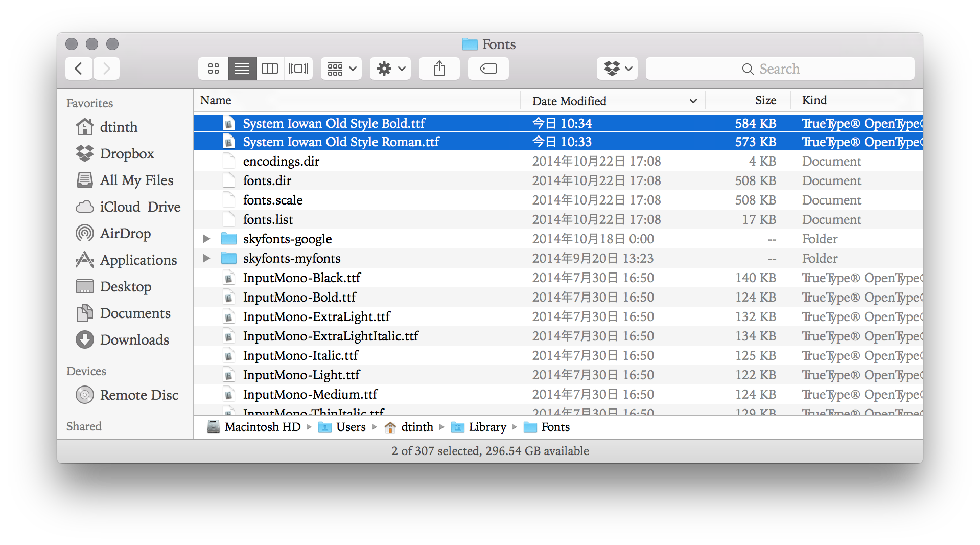Viewport: 980px width, 545px height.
Task: Open the Dropbox toolbar dropdown
Action: click(x=617, y=69)
